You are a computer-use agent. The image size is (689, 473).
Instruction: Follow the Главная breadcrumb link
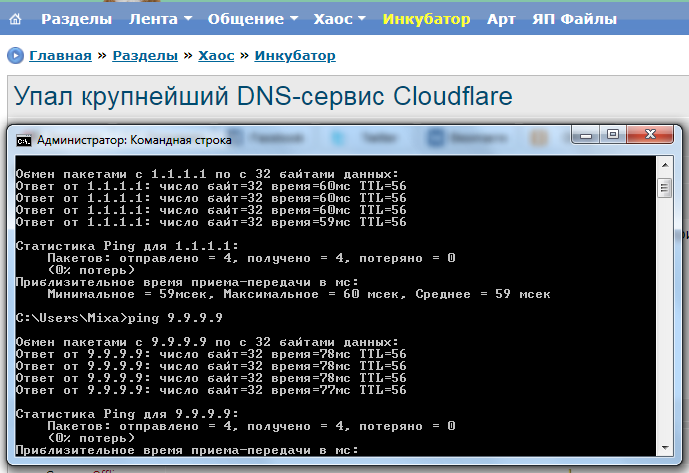click(60, 55)
